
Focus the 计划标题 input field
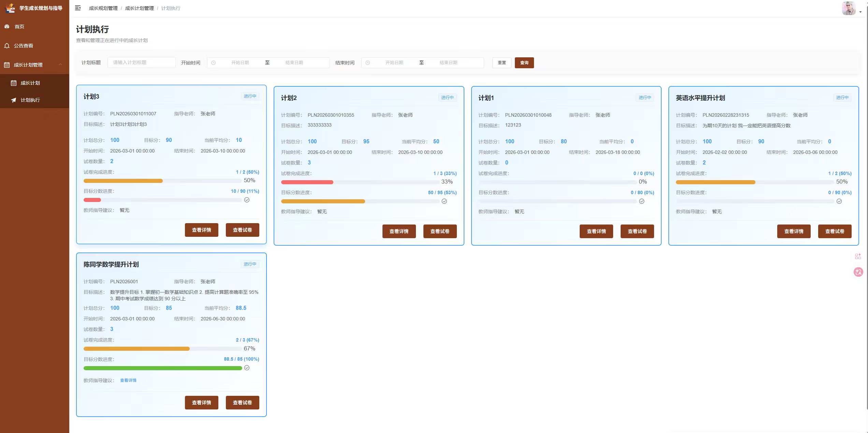point(142,62)
